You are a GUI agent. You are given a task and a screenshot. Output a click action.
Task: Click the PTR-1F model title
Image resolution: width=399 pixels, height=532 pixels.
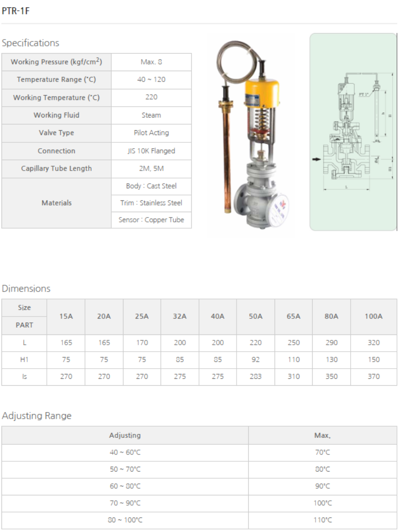pyautogui.click(x=16, y=11)
